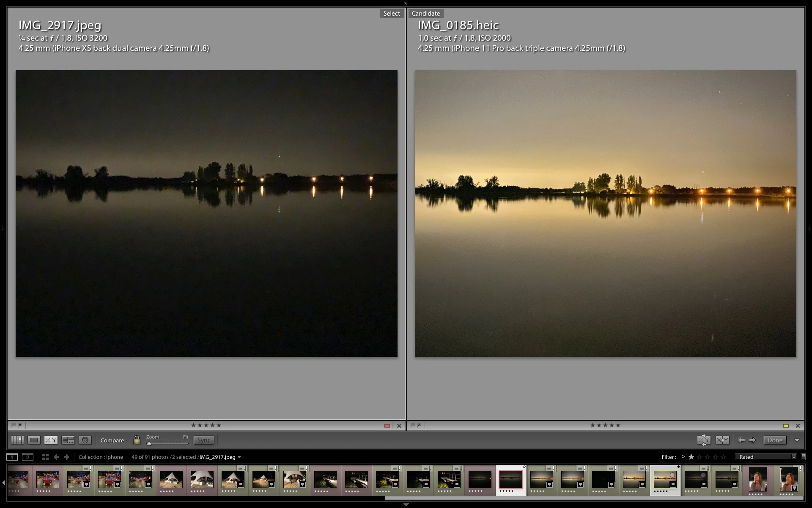The height and width of the screenshot is (508, 812).
Task: Set the Zoom slider handle
Action: tap(149, 443)
